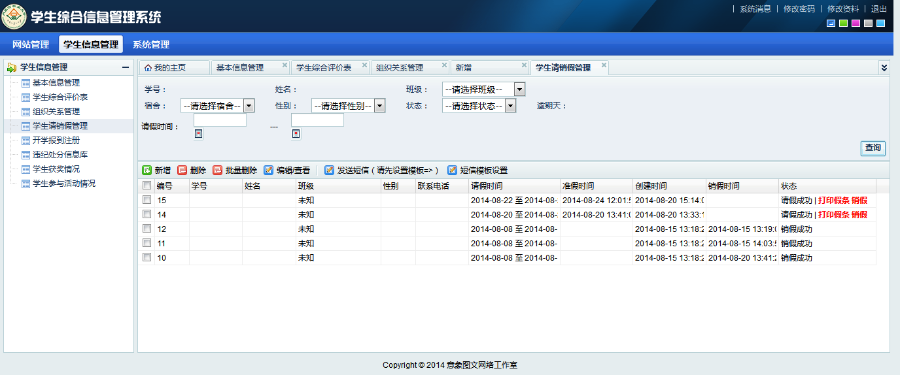The image size is (900, 375).
Task: Click the 学生信息管理 panel folder icon
Action: (x=11, y=68)
